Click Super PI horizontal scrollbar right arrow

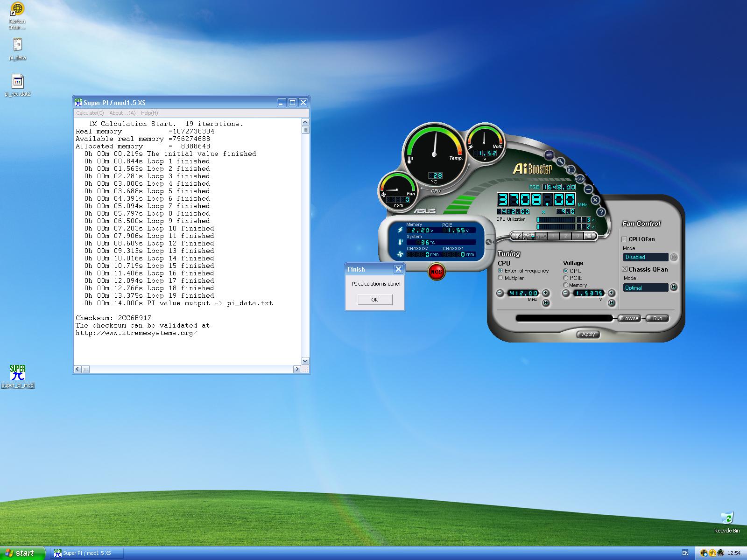[297, 369]
